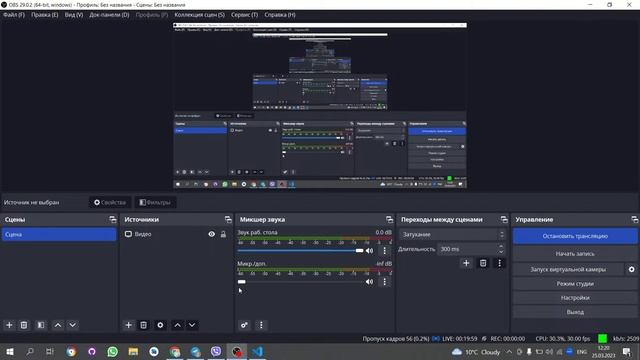Click the Фильтры button above the docks
640x360 pixels.
[155, 202]
